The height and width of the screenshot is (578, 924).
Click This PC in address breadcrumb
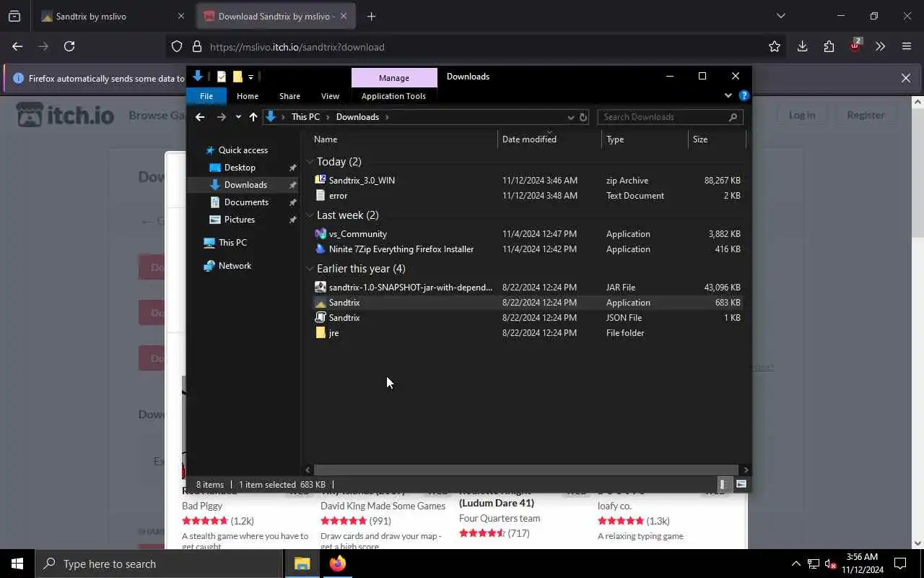[305, 117]
